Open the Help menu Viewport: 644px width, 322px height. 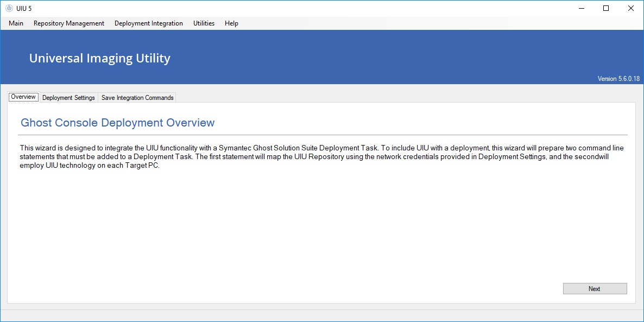231,23
